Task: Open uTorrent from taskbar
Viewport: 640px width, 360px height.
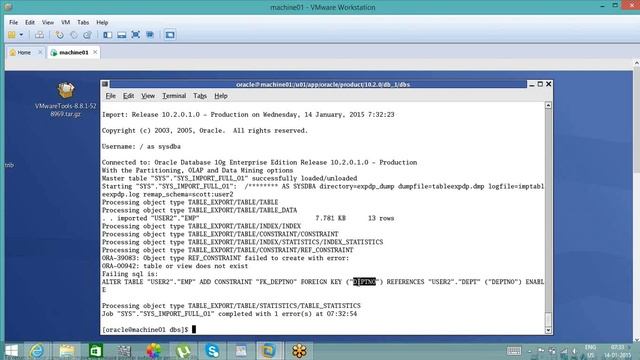Action: pos(183,351)
